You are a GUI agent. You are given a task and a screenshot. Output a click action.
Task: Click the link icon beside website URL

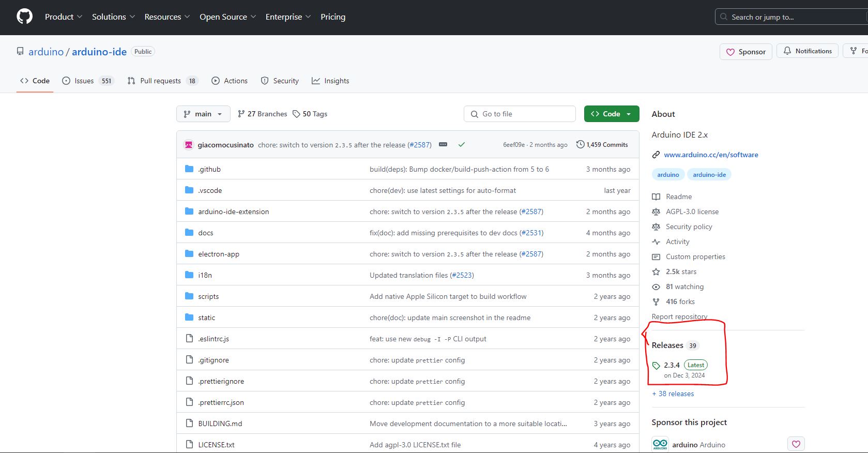656,155
